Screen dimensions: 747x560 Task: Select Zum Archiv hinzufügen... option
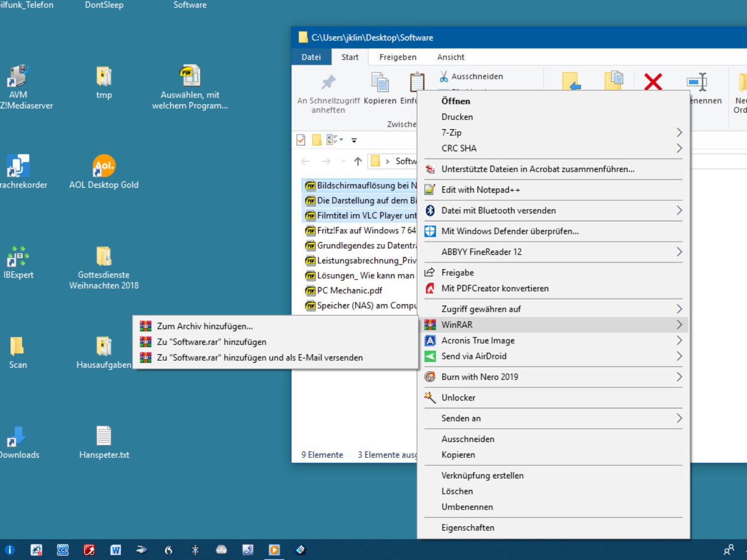(205, 326)
